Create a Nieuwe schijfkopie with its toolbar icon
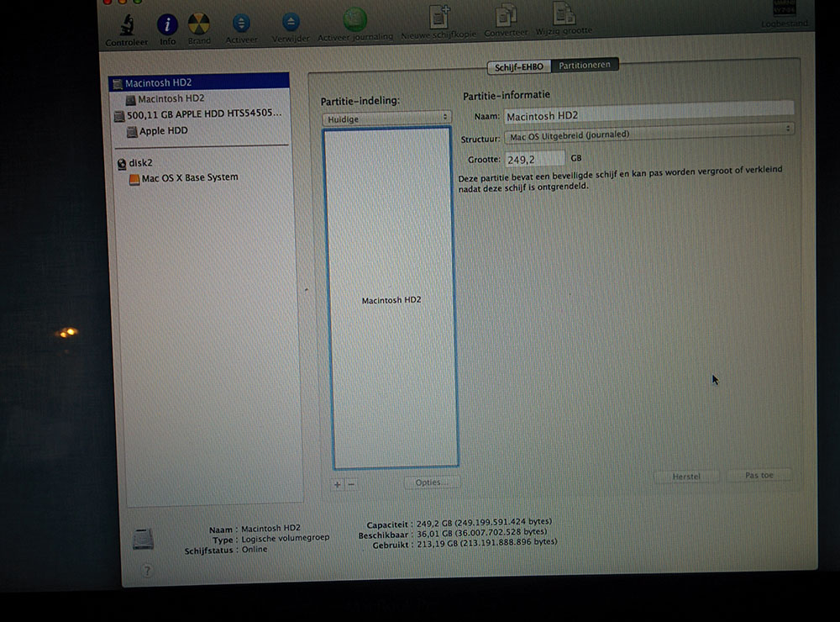The width and height of the screenshot is (840, 622). tap(438, 18)
